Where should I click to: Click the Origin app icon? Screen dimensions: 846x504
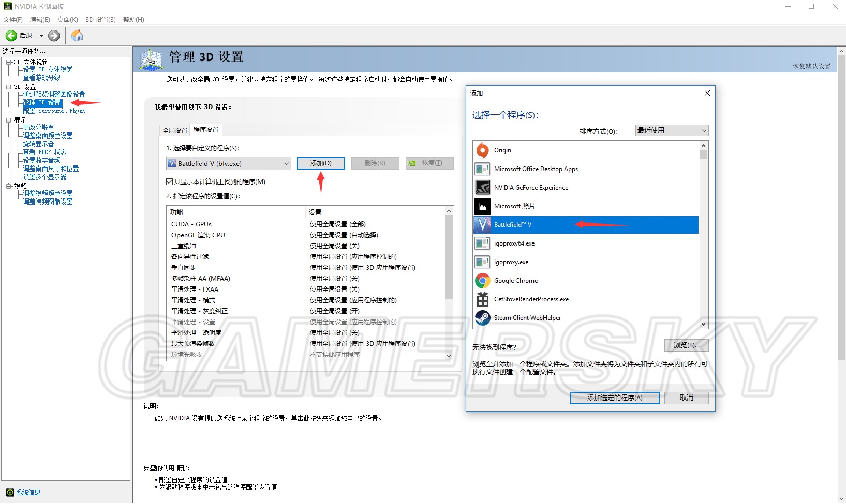click(x=482, y=150)
